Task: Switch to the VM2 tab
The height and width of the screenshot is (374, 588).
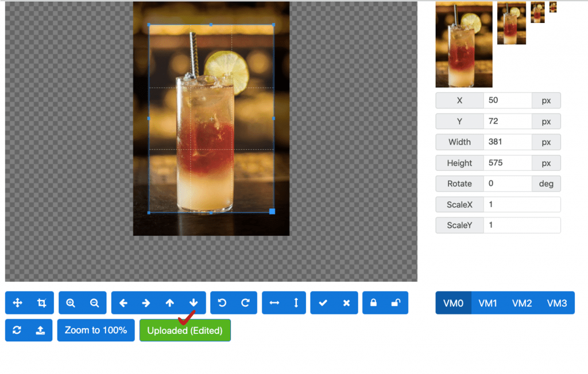Action: pos(521,303)
